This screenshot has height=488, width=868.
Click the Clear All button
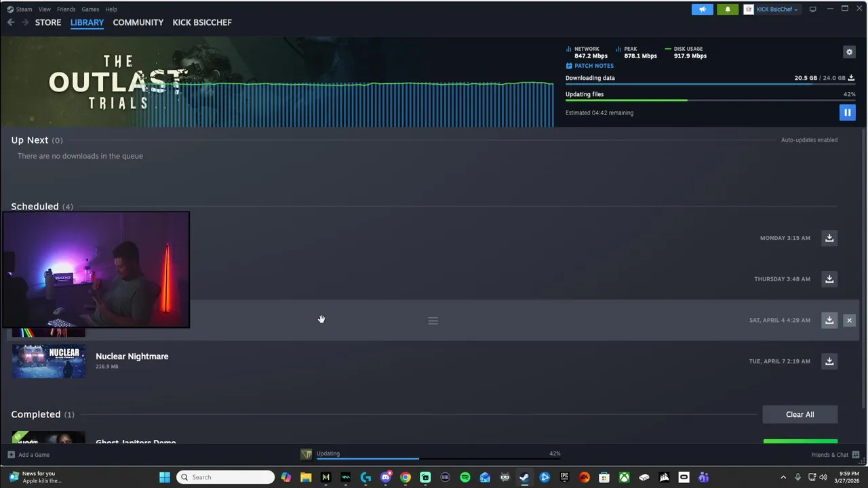[x=800, y=414]
